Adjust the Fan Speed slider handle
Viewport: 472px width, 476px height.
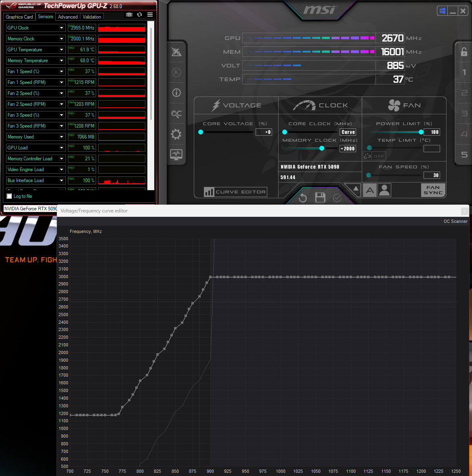point(369,175)
